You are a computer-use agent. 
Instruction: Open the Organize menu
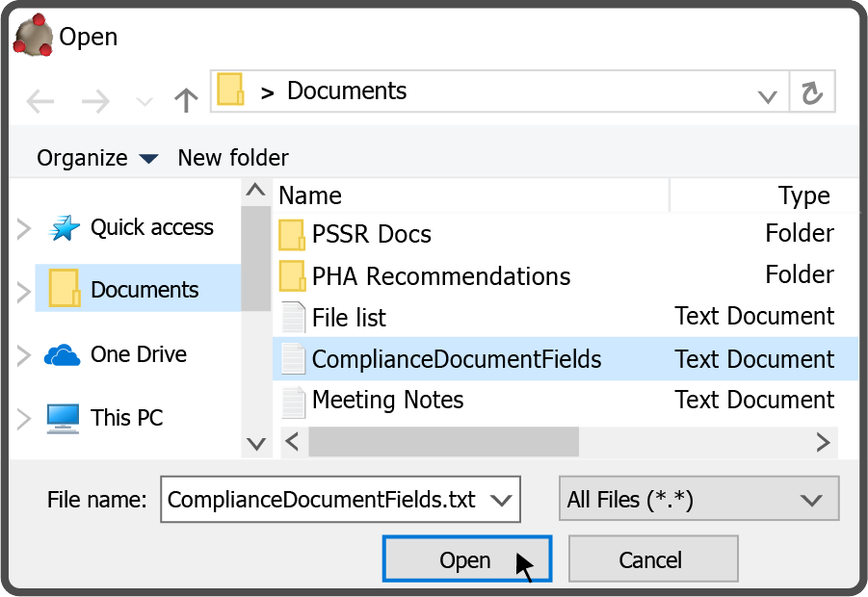pyautogui.click(x=96, y=158)
